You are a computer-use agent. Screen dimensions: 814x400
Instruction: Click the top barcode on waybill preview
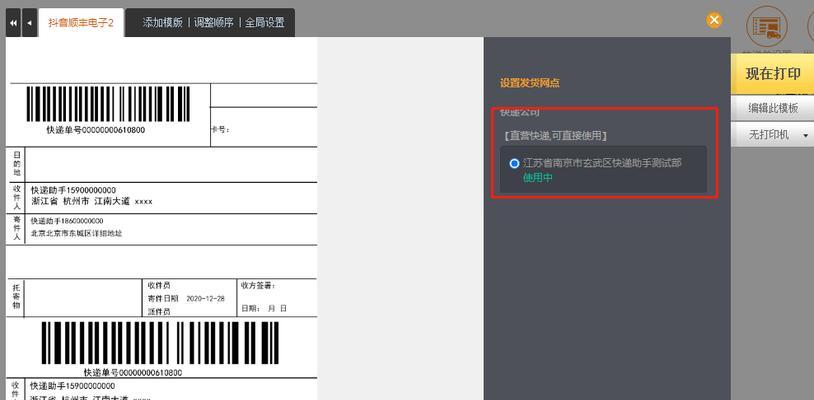coord(108,104)
